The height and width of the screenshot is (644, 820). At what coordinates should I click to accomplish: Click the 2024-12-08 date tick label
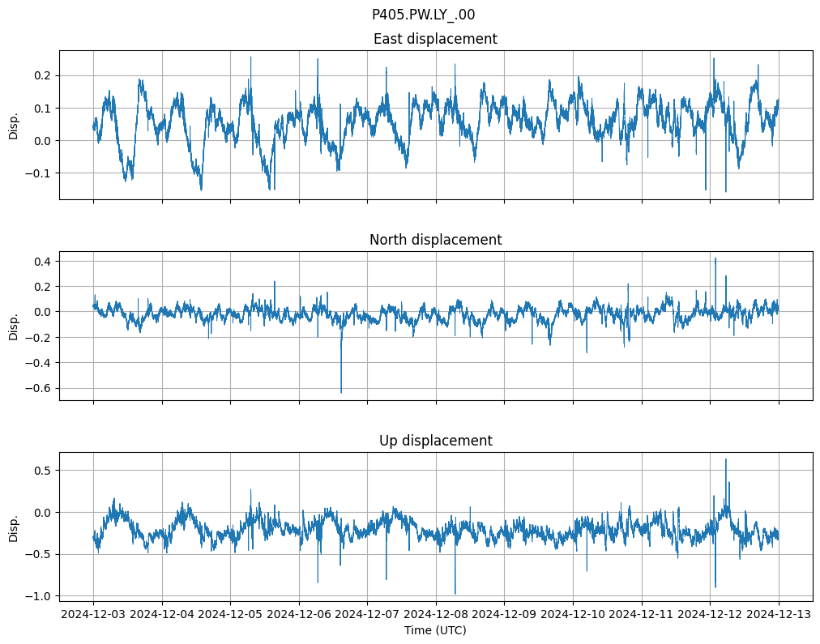(436, 614)
